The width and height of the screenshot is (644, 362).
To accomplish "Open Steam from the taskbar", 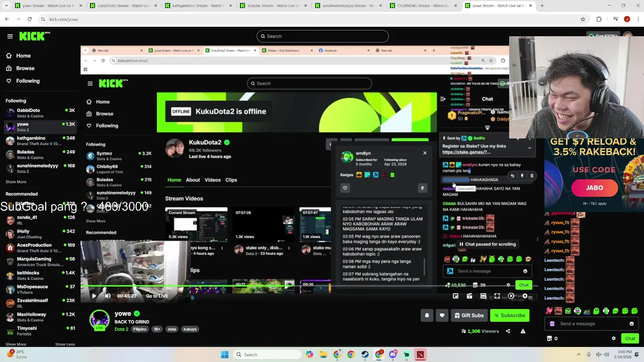I will (x=365, y=354).
